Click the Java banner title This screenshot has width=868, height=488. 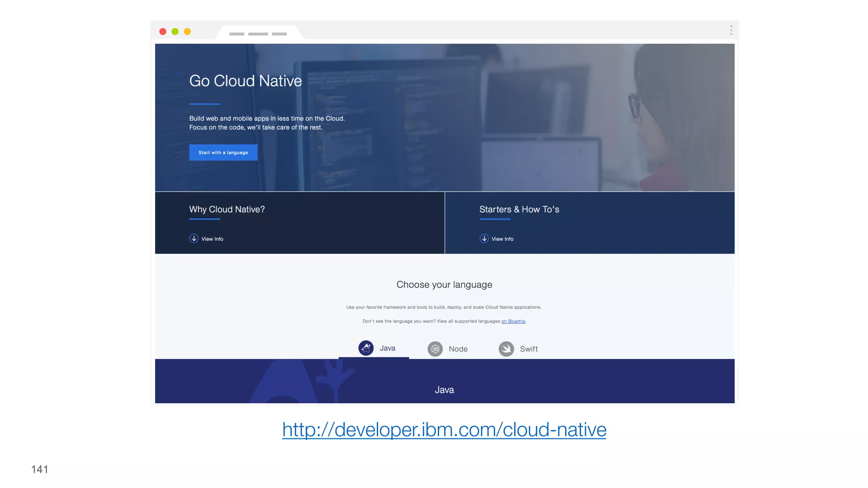(x=444, y=390)
